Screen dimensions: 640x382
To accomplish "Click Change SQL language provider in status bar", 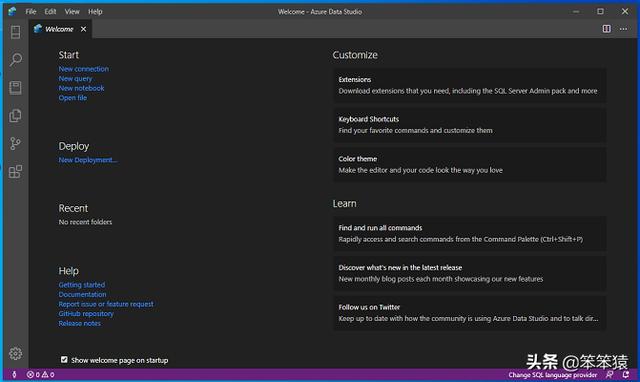I will (x=552, y=374).
